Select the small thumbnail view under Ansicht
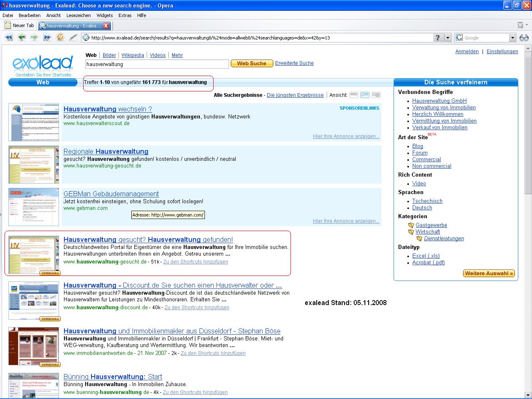The height and width of the screenshot is (399, 532). tap(365, 95)
